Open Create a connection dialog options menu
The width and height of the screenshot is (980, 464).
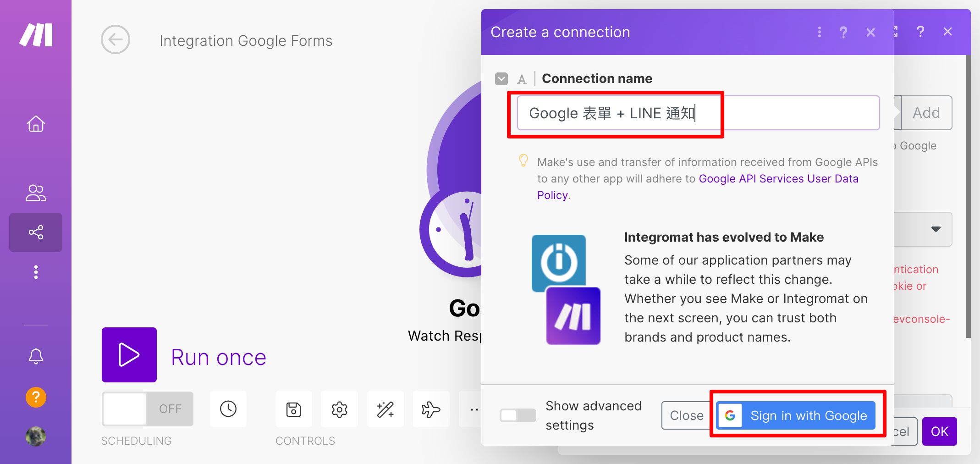pyautogui.click(x=820, y=32)
